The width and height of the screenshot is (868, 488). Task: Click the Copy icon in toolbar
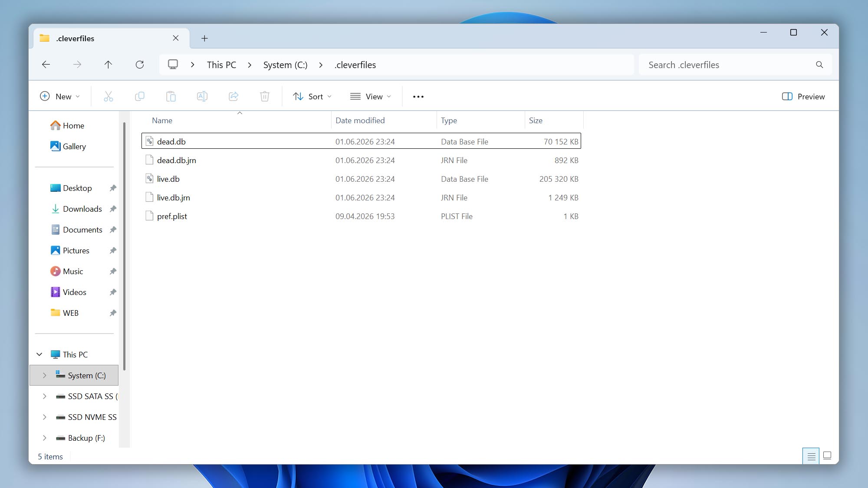pyautogui.click(x=140, y=96)
